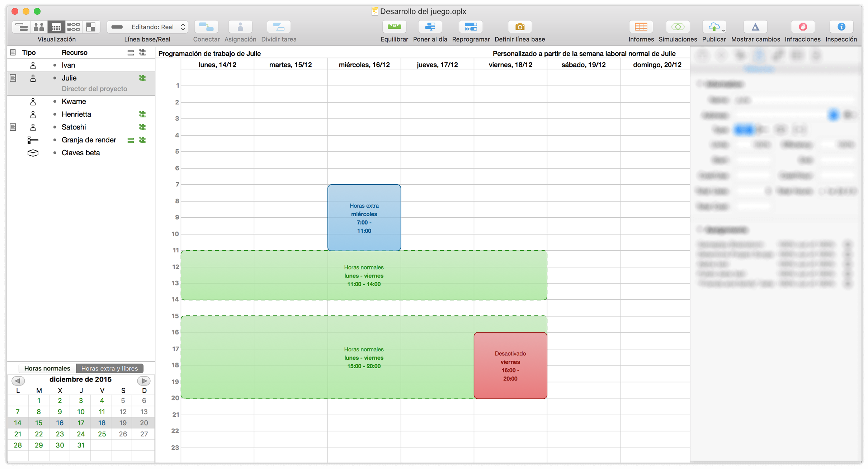Open the Inspección panel
The image size is (868, 469).
pos(841,27)
